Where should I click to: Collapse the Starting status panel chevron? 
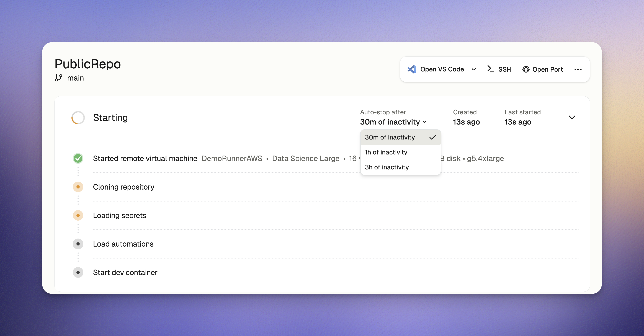point(572,117)
